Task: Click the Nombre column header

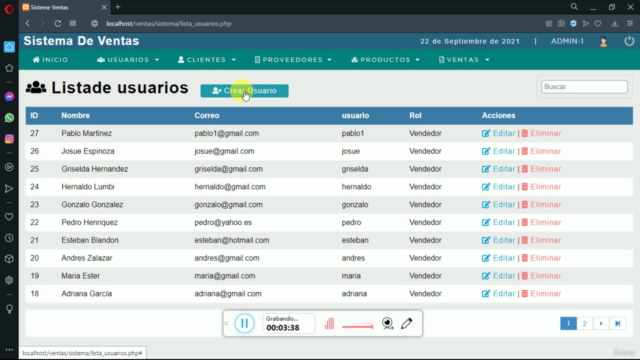Action: tap(76, 116)
